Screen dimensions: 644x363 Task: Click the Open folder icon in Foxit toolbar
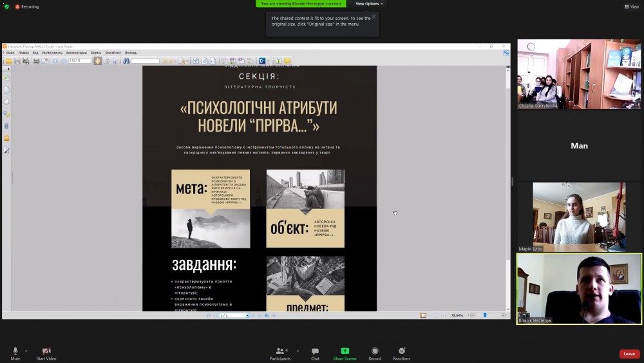click(x=8, y=61)
